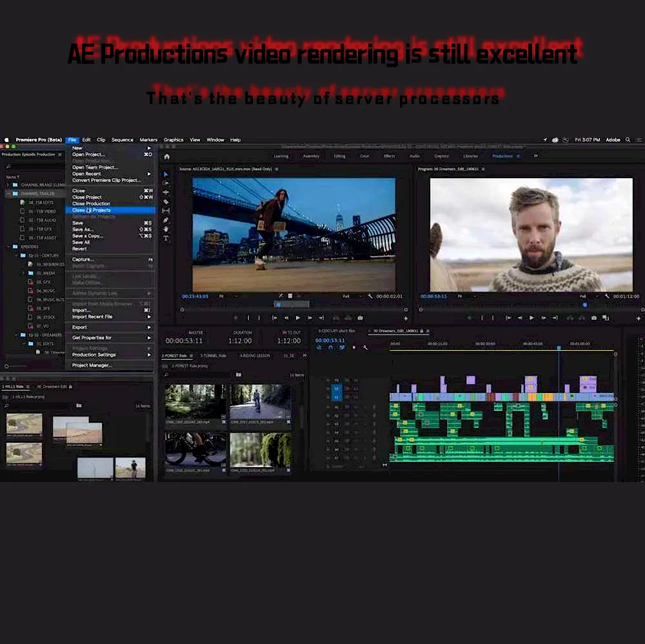
Task: Open Program monitor settings wrench
Action: point(607,296)
